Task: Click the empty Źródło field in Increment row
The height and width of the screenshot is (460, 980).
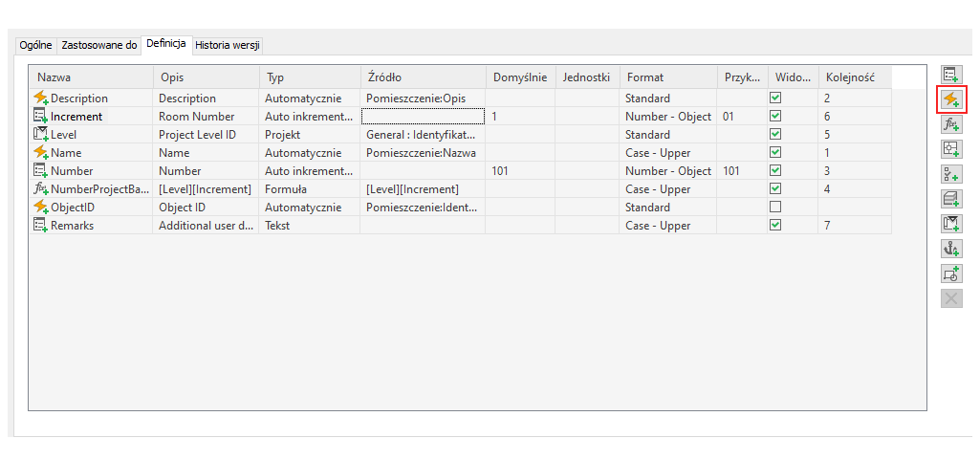Action: [x=422, y=117]
